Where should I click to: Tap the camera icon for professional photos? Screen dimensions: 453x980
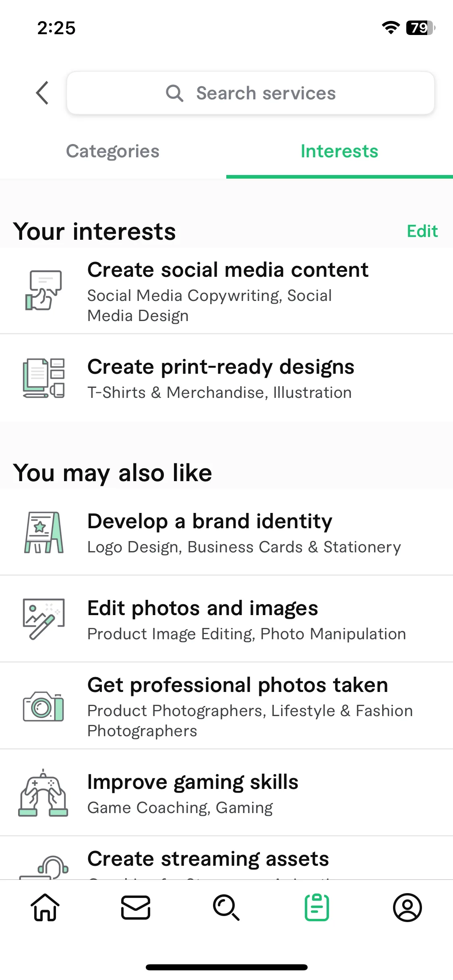[43, 706]
